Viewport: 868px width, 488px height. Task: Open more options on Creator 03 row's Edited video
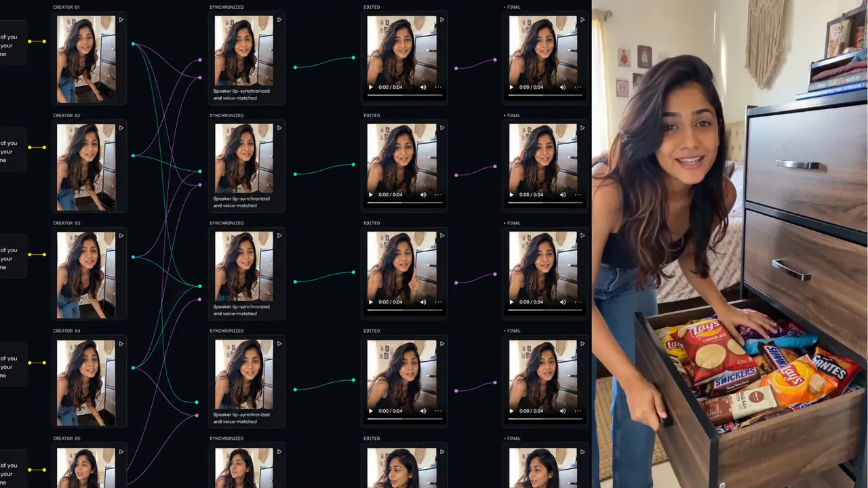(438, 302)
